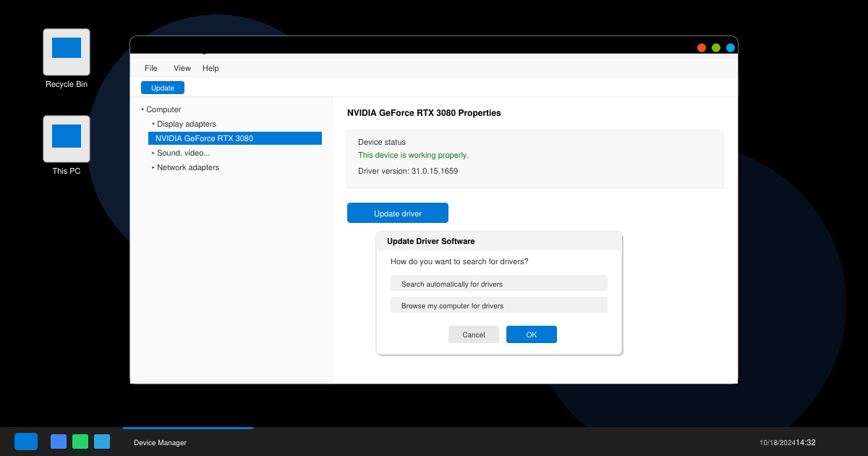Cancel the Update Driver Software dialog
Viewport: 868px width, 456px height.
pos(474,334)
